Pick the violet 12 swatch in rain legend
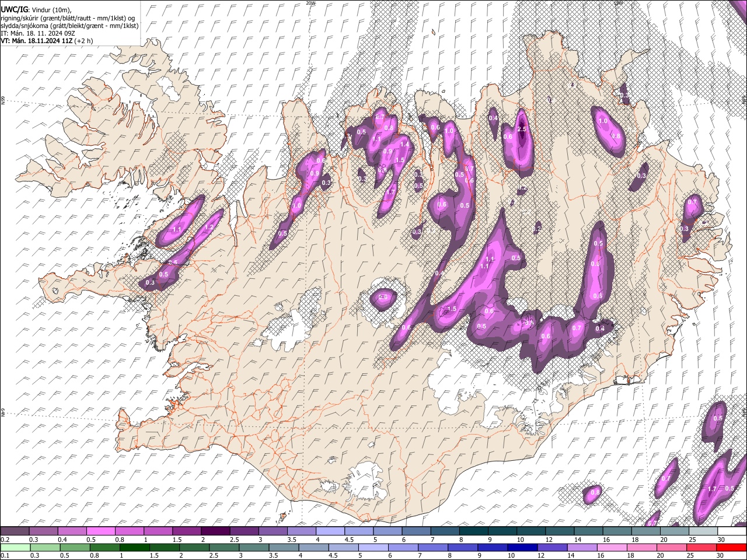This screenshot has width=747, height=560. pyautogui.click(x=552, y=548)
